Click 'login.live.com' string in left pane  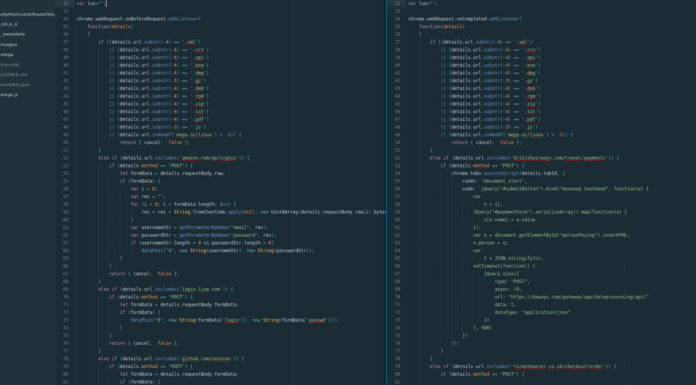click(x=201, y=289)
